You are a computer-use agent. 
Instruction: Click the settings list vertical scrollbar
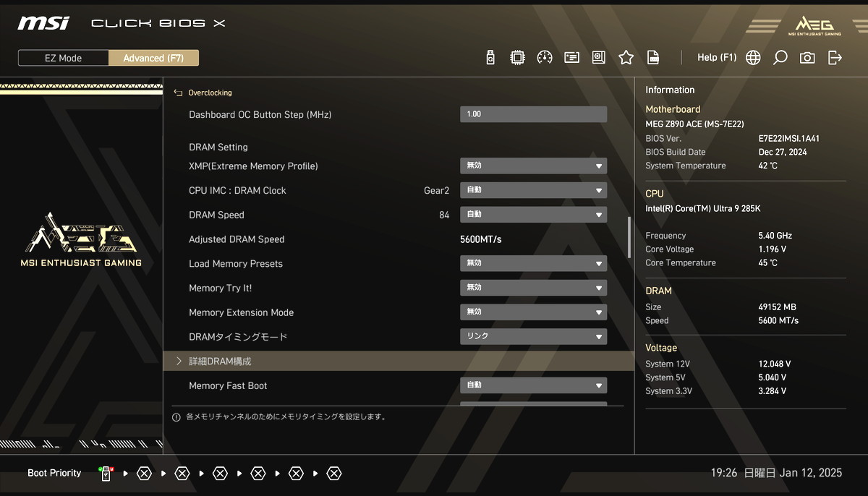(x=629, y=237)
